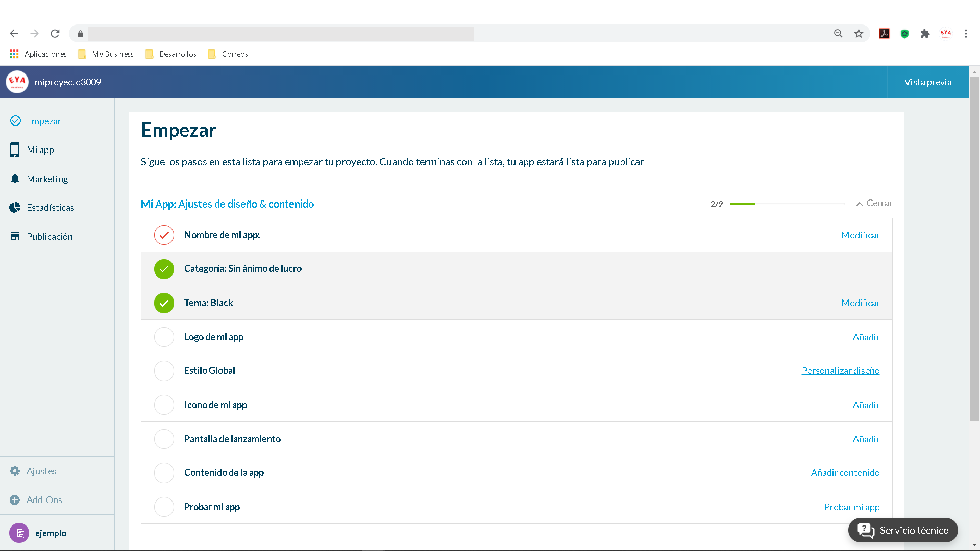Image resolution: width=980 pixels, height=551 pixels.
Task: Click the Vista previa button
Action: point(928,82)
